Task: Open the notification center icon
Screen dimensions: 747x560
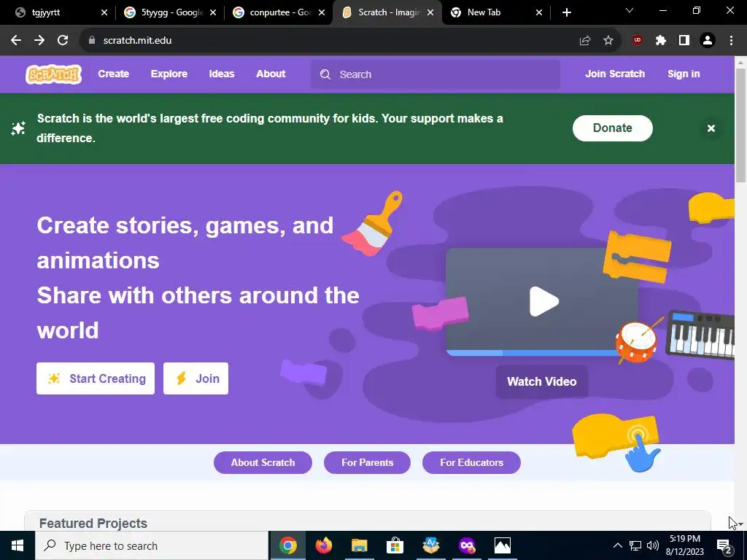Action: coord(724,545)
